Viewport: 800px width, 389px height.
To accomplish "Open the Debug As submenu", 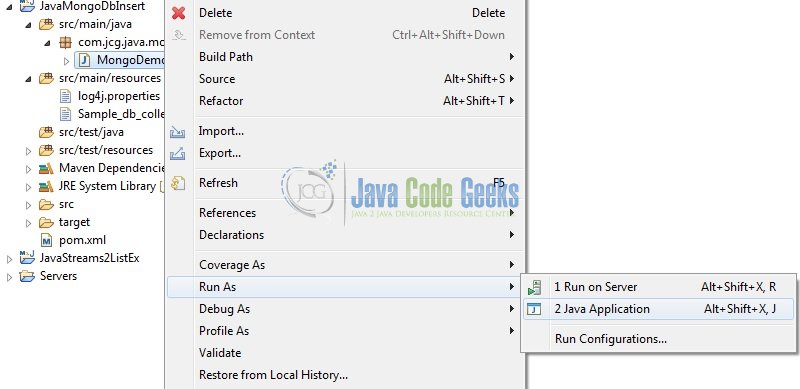I will tap(346, 309).
